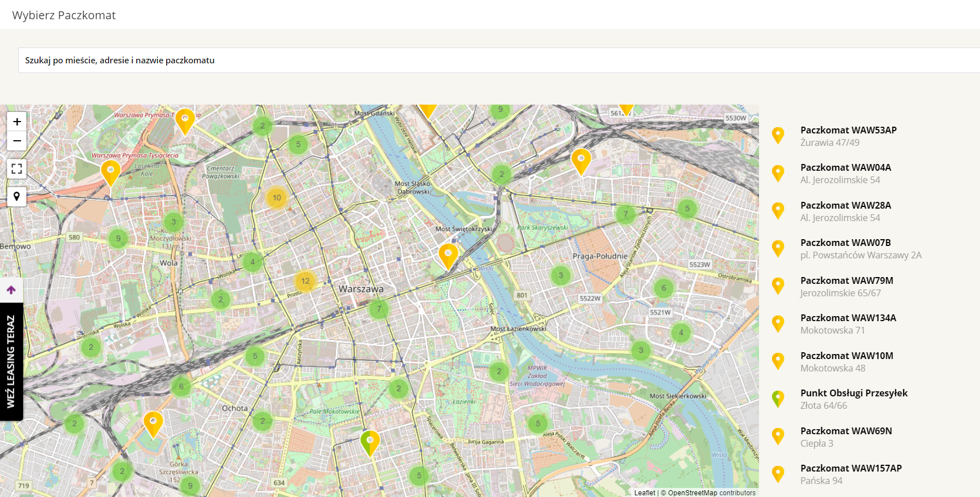Select the green-yellow service point map marker
The width and height of the screenshot is (980, 497).
(x=370, y=442)
